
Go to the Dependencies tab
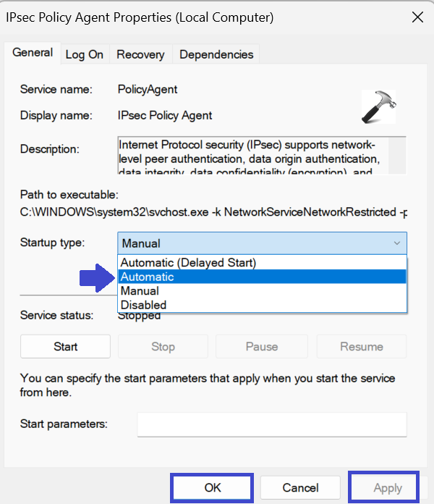pyautogui.click(x=216, y=54)
